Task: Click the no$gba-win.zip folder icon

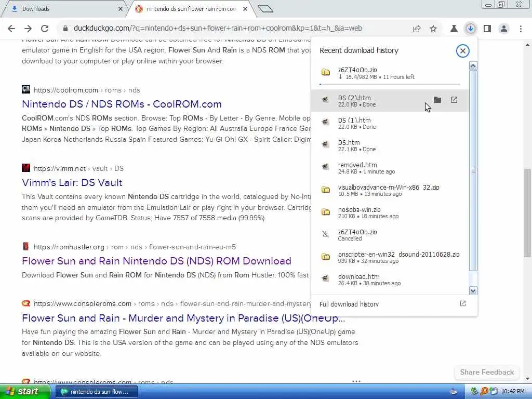Action: click(x=325, y=212)
